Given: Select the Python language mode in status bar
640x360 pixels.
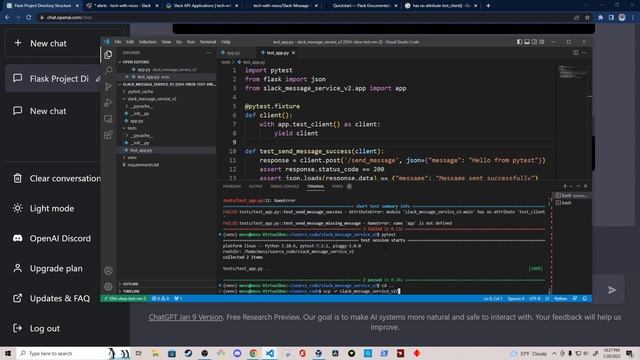Looking at the screenshot, I should [x=560, y=299].
